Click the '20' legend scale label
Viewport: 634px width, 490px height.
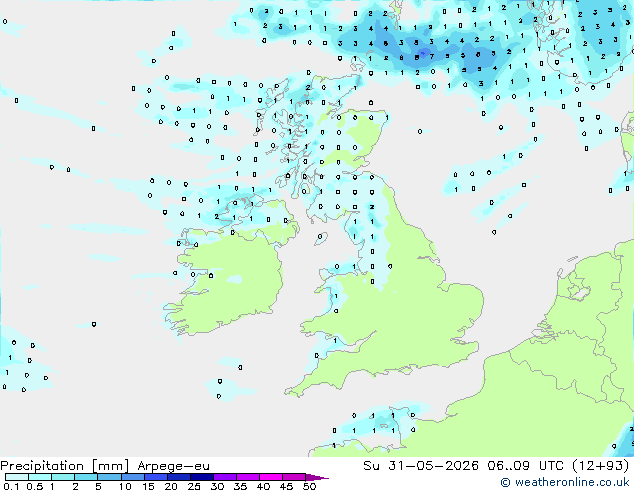tap(171, 486)
